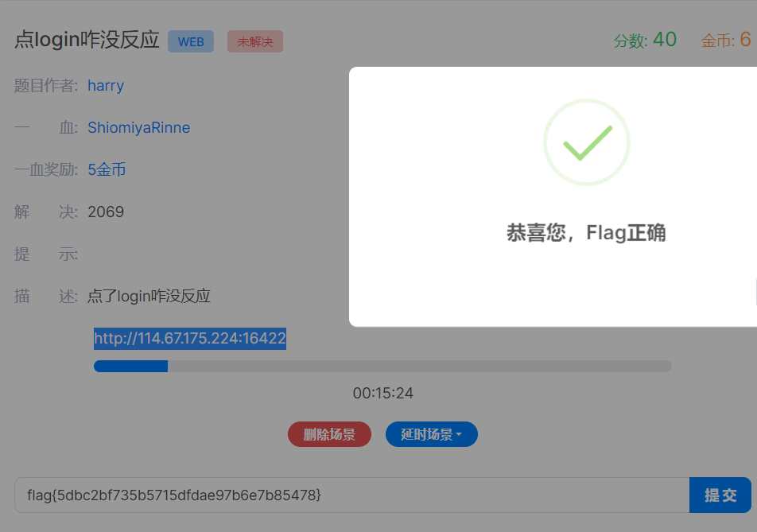Click the 5金币 first blood reward

[107, 169]
